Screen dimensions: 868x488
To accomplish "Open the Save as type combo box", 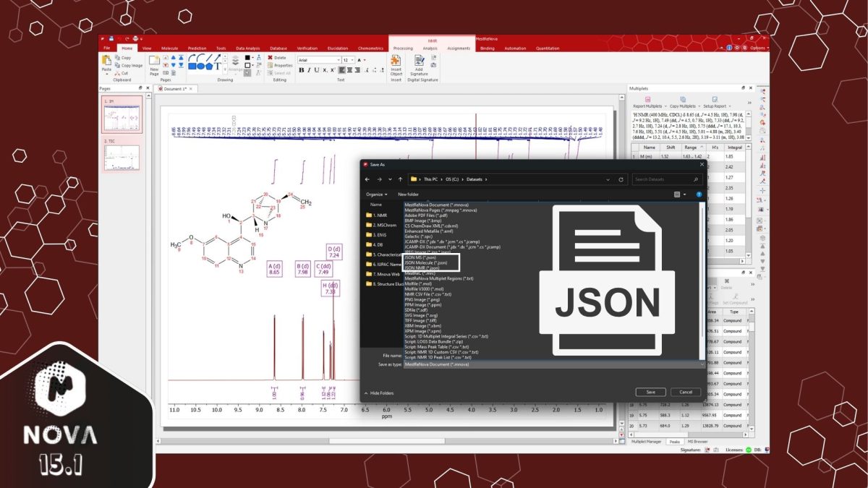I will [554, 364].
